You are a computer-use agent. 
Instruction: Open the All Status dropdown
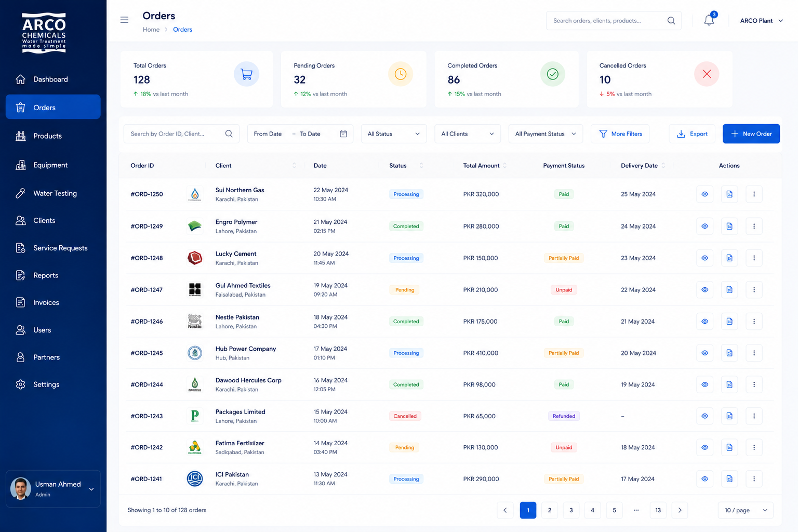[394, 134]
